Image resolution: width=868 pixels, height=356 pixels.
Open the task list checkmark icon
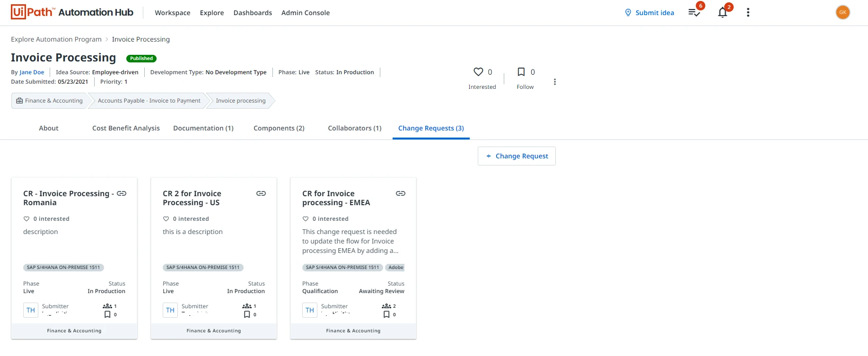coord(694,13)
